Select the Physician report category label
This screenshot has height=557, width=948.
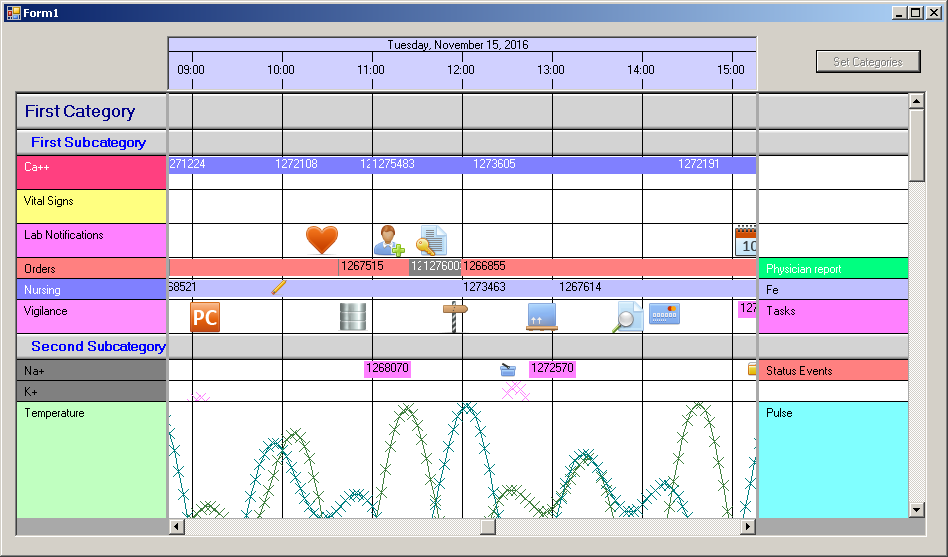[x=832, y=268]
